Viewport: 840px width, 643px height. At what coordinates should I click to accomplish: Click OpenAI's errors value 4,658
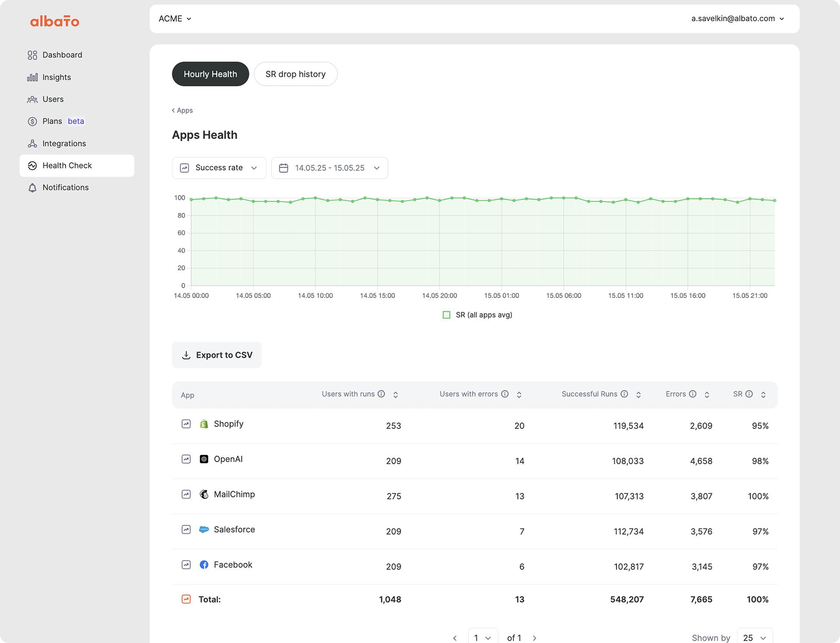[x=701, y=461]
